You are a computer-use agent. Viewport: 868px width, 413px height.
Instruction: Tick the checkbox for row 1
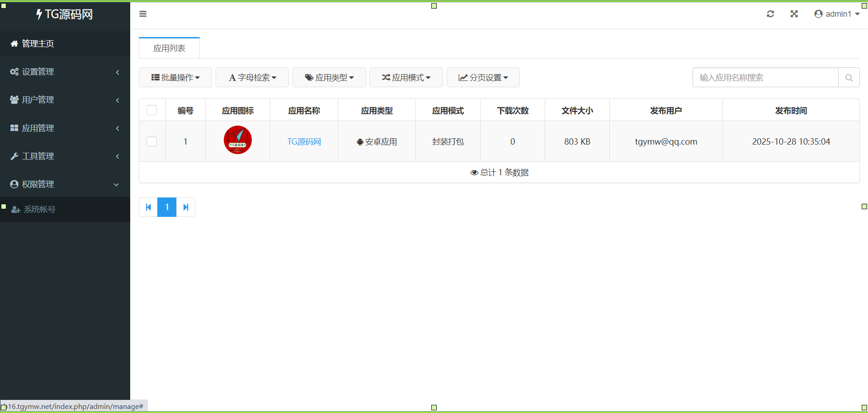coord(152,141)
